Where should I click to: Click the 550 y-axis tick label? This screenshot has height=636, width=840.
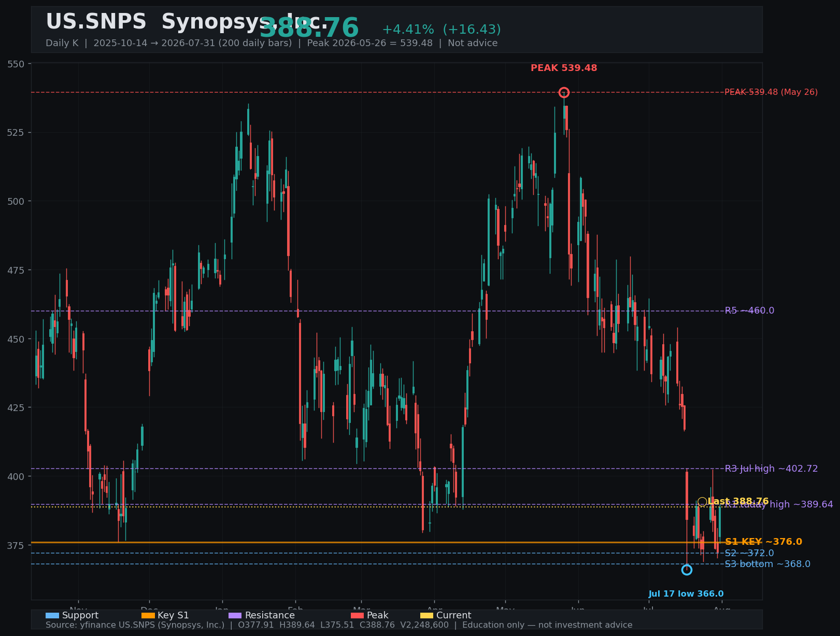coord(16,64)
